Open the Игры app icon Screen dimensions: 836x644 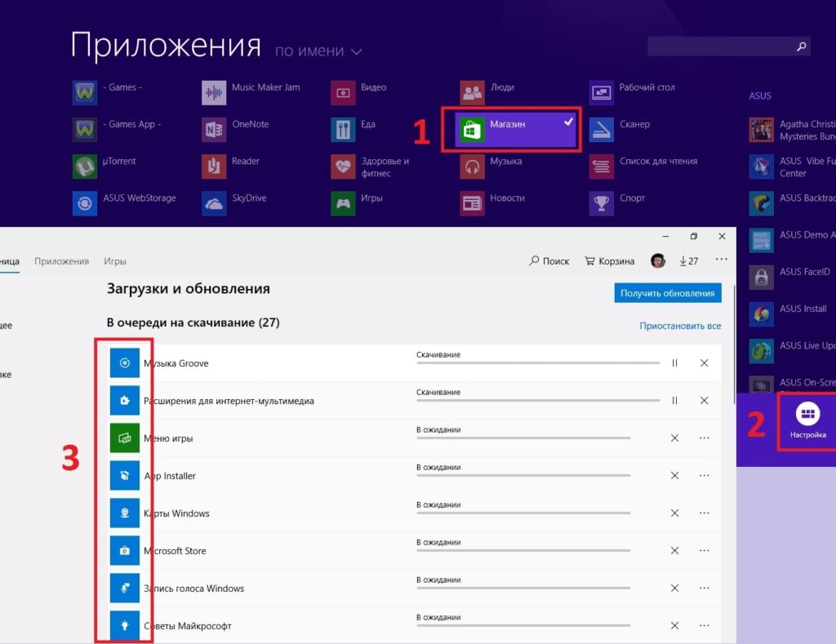(x=343, y=203)
